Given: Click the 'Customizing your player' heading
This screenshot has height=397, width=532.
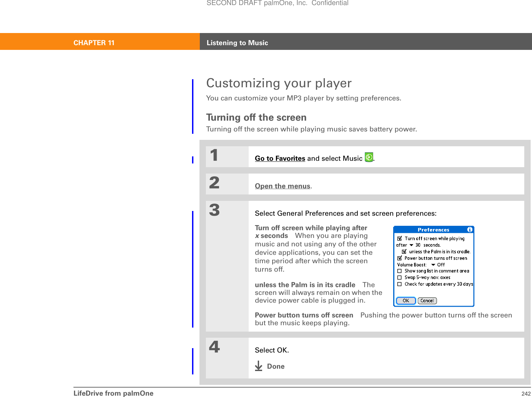Looking at the screenshot, I should (279, 83).
